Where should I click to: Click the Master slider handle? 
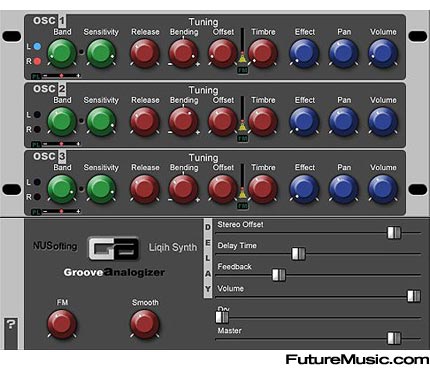click(394, 338)
